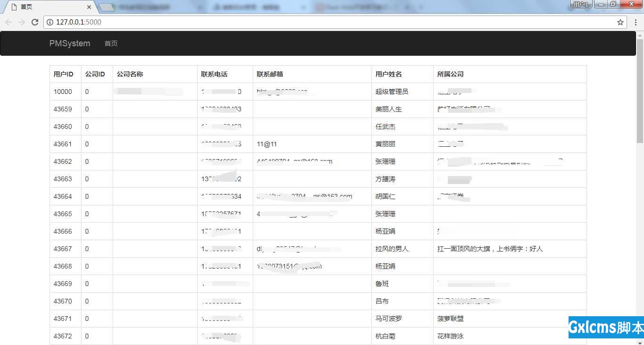Image resolution: width=644 pixels, height=345 pixels.
Task: Click the 用户1 profile button
Action: tap(581, 4)
